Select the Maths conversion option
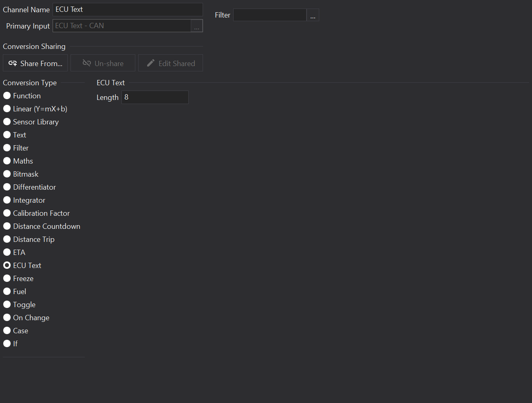532x403 pixels. click(x=7, y=161)
